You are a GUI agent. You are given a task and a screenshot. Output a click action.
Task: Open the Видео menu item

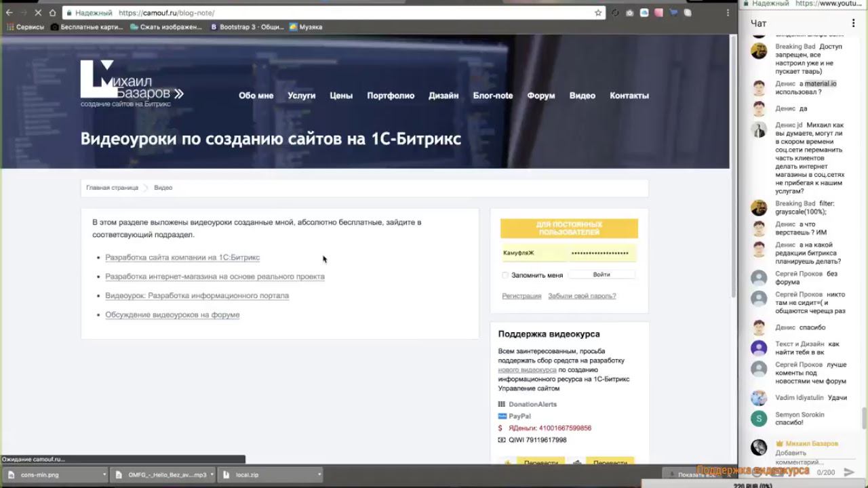[583, 96]
